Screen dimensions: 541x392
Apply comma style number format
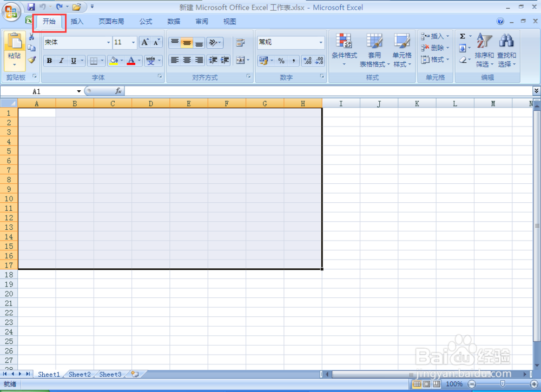point(293,61)
